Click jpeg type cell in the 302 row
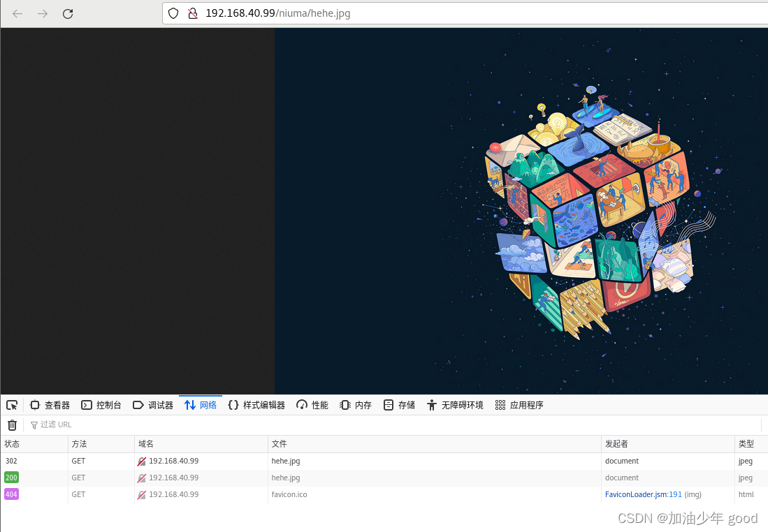This screenshot has height=532, width=768. tap(745, 461)
